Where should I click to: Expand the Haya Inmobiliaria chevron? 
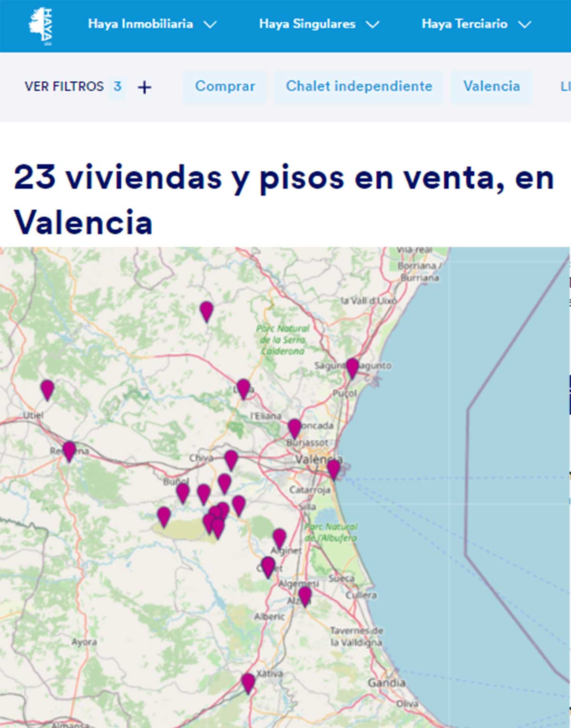(210, 24)
